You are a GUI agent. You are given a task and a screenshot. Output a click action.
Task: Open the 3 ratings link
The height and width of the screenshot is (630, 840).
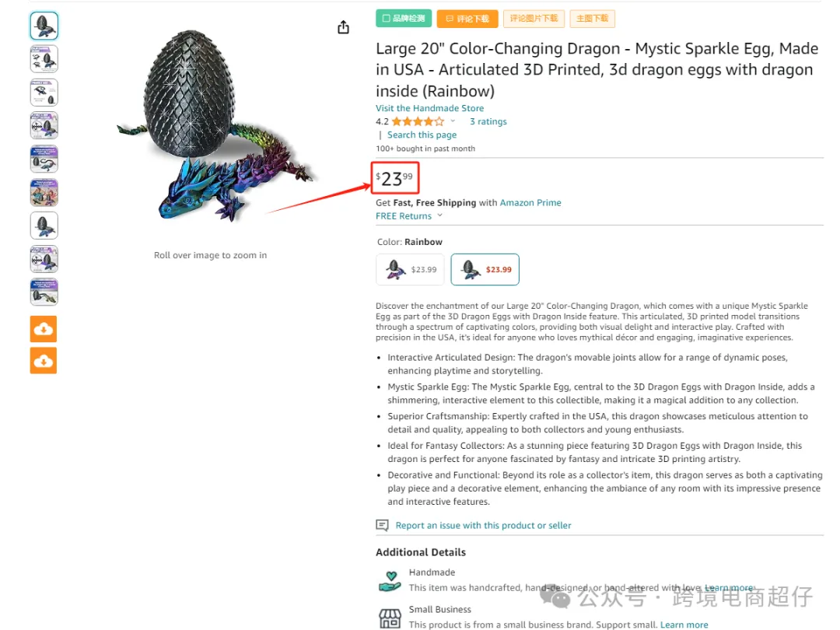[488, 121]
